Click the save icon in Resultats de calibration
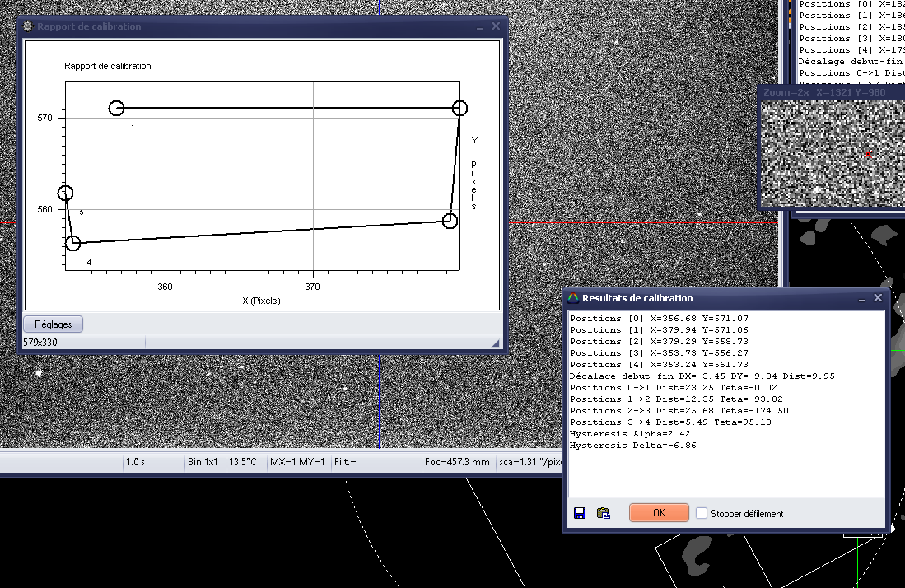Screen dimensions: 905x588 tap(580, 513)
